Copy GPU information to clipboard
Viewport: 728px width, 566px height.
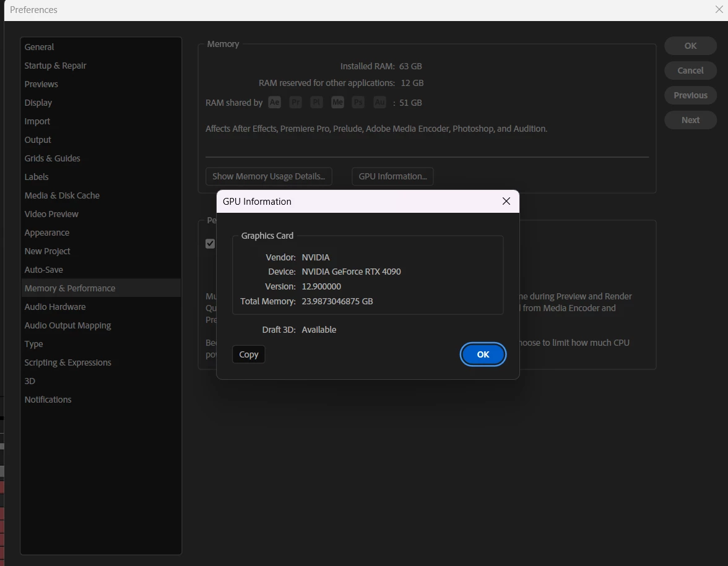[x=248, y=354]
